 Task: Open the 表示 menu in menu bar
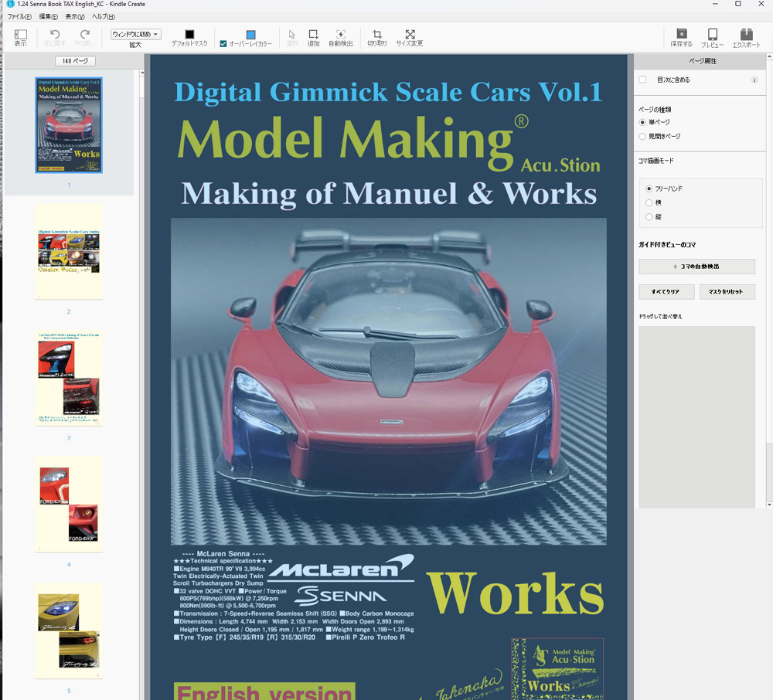[x=75, y=17]
